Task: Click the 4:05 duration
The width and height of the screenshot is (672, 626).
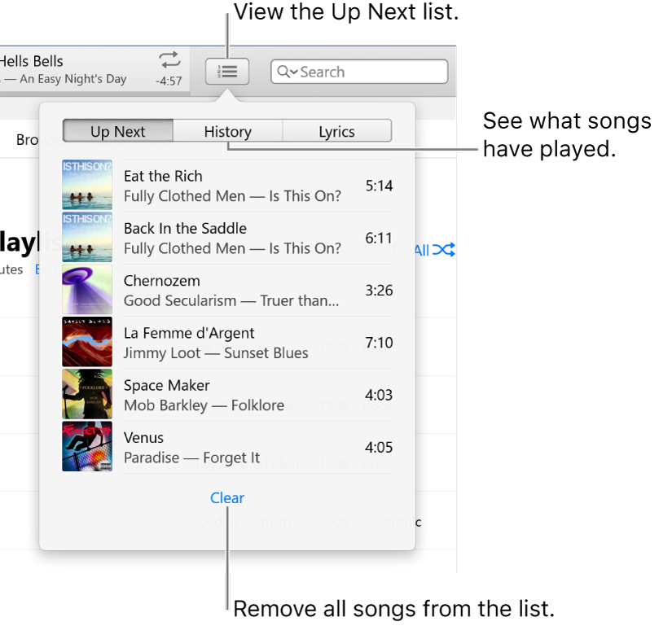Action: [x=379, y=447]
